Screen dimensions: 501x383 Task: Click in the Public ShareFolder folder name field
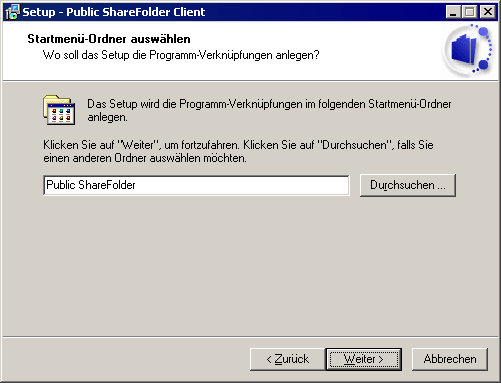click(196, 185)
